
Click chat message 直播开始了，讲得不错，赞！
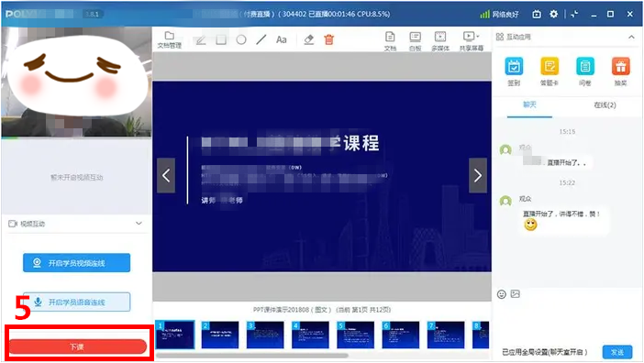[x=561, y=214]
